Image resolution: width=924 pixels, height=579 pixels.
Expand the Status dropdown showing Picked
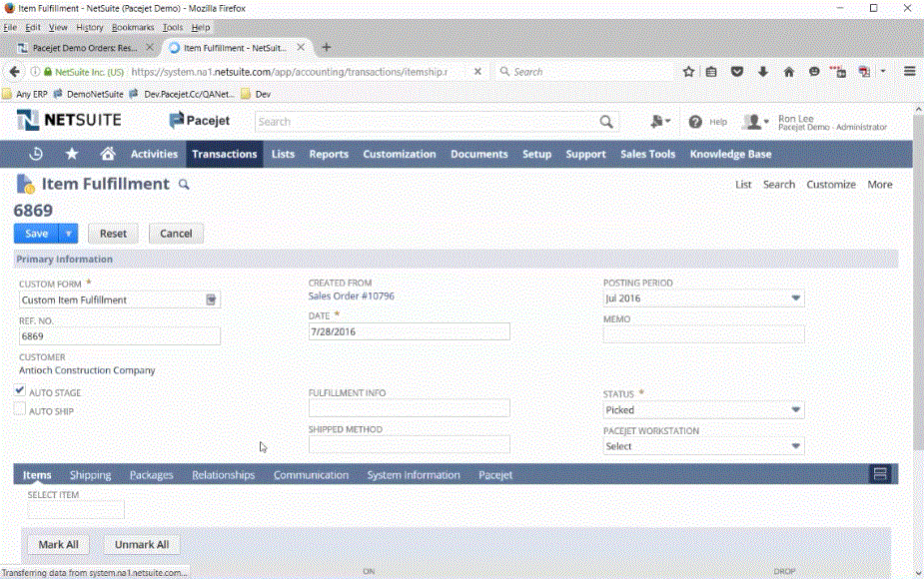(795, 409)
